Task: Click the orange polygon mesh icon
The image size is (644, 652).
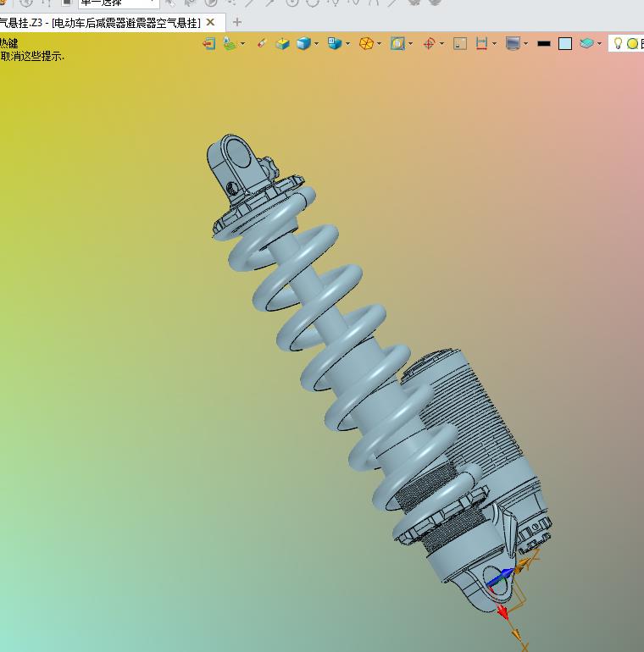Action: pos(366,43)
